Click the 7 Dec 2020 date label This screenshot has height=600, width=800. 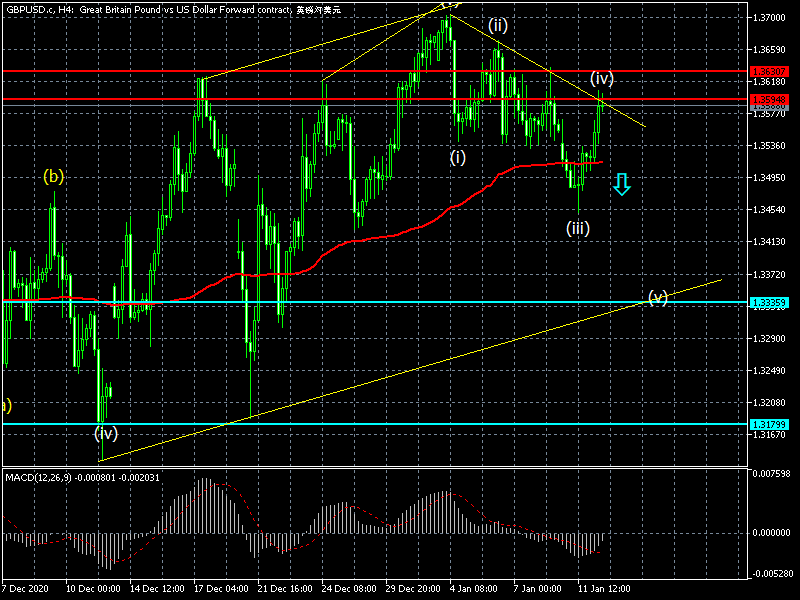pos(25,588)
